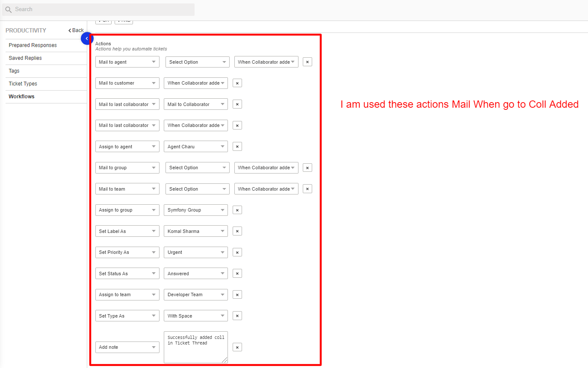Remove the Set Priority As action row
Screen dimensions: 588x368
tap(237, 252)
